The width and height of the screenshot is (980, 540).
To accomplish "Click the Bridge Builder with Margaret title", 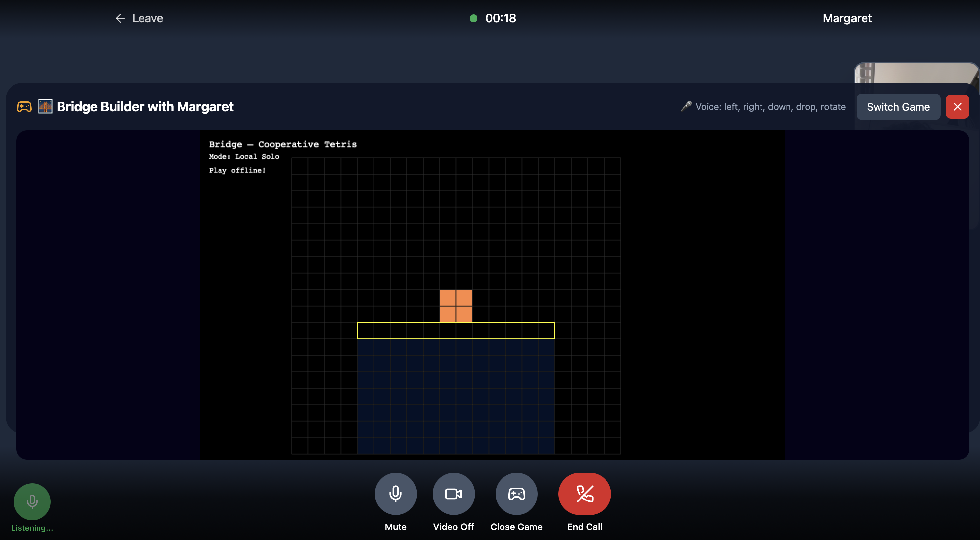I will tap(145, 107).
